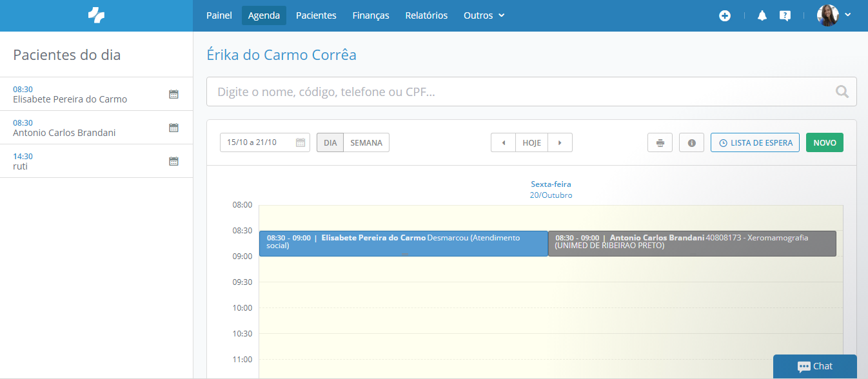Go to the Pacientes tab
This screenshot has width=868, height=379.
[x=316, y=15]
